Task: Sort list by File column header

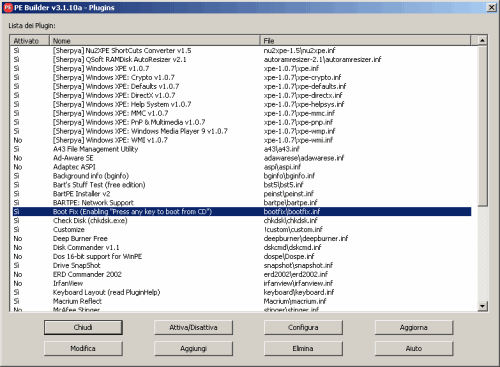Action: click(x=365, y=41)
